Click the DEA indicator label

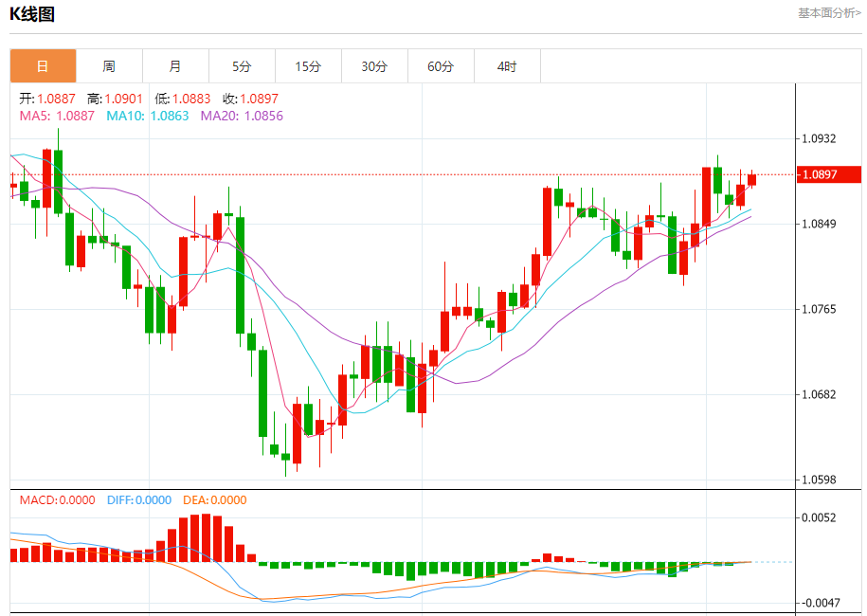click(x=213, y=500)
